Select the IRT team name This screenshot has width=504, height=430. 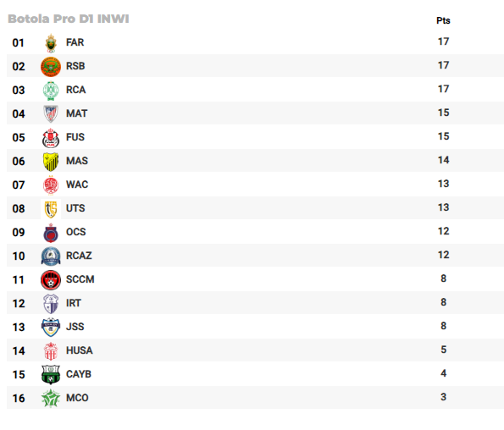[x=74, y=303]
